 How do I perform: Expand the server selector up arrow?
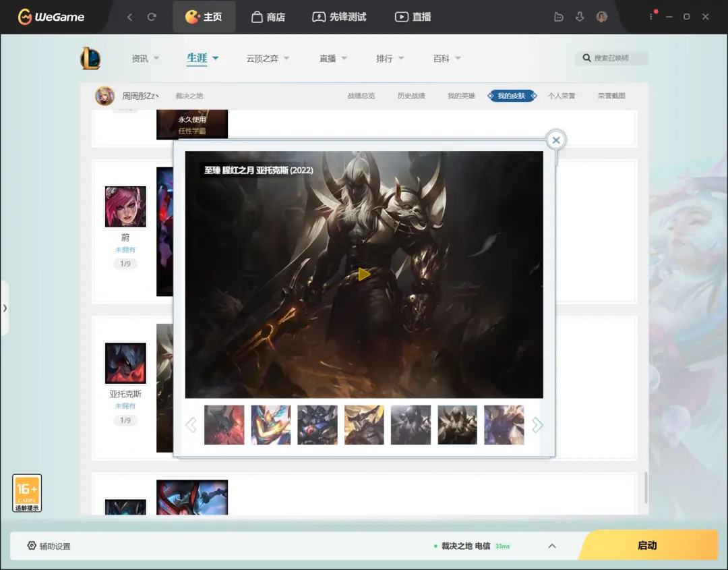click(552, 546)
